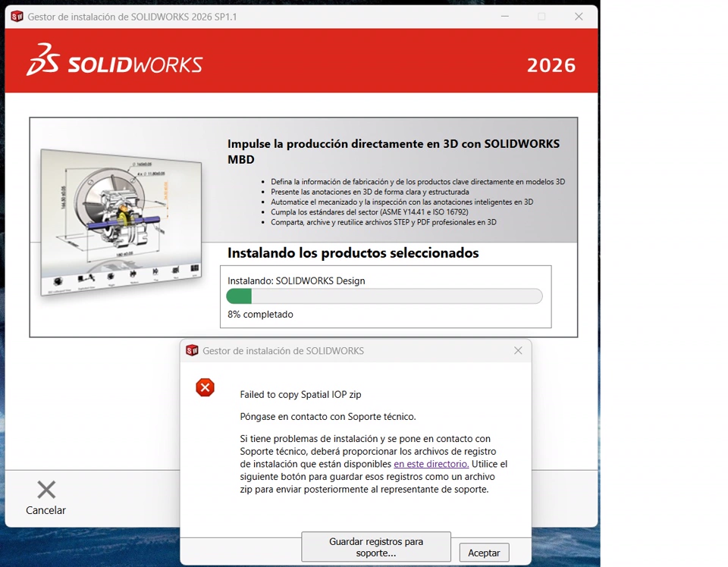Click bullet 'Automatice el mecanizado y la inspección'

point(402,202)
